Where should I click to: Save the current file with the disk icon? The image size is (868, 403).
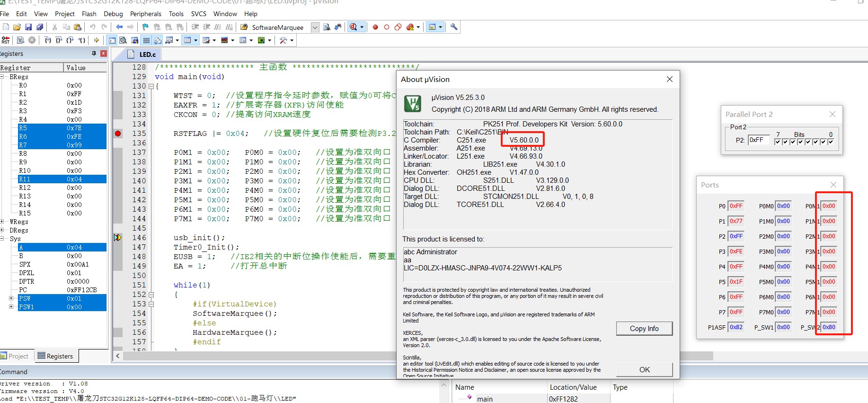28,27
